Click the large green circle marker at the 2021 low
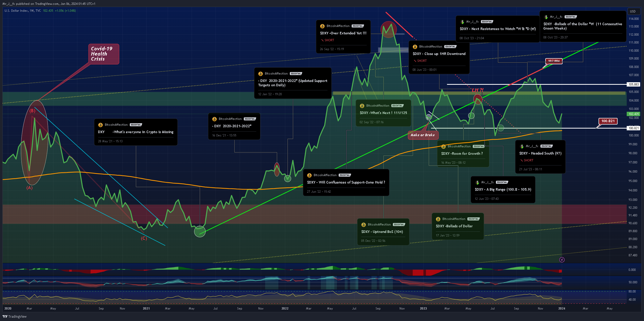Viewport: 644px width, 321px height. tap(200, 231)
